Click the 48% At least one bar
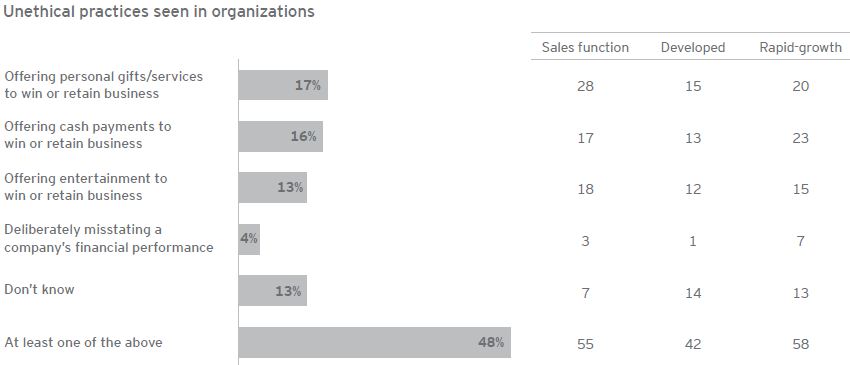The image size is (850, 365). [x=375, y=342]
